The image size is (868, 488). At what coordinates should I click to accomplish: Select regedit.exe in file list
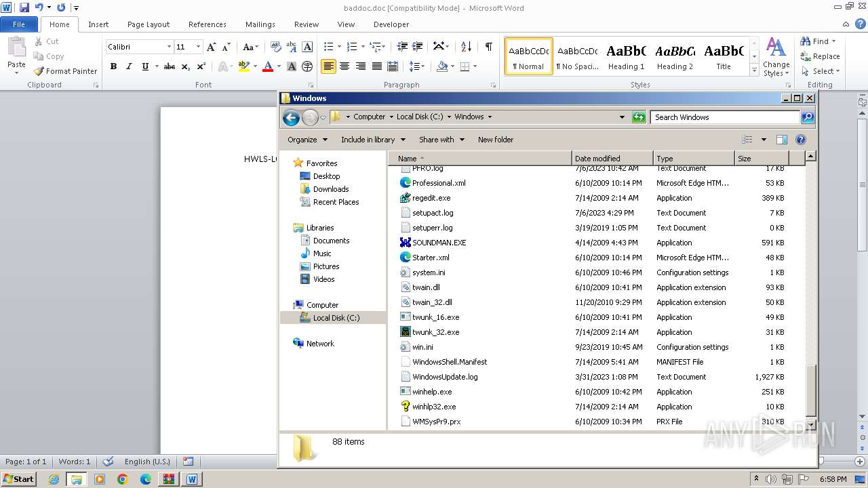[x=431, y=198]
